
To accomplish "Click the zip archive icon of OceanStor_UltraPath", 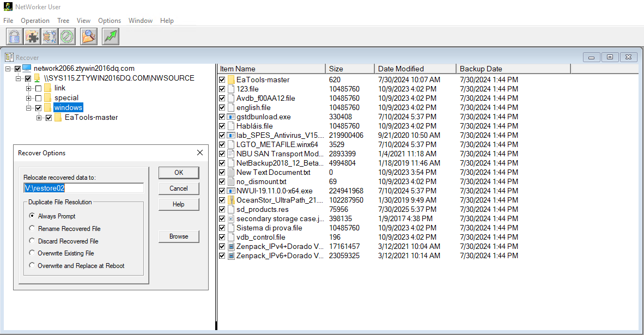I will (231, 200).
